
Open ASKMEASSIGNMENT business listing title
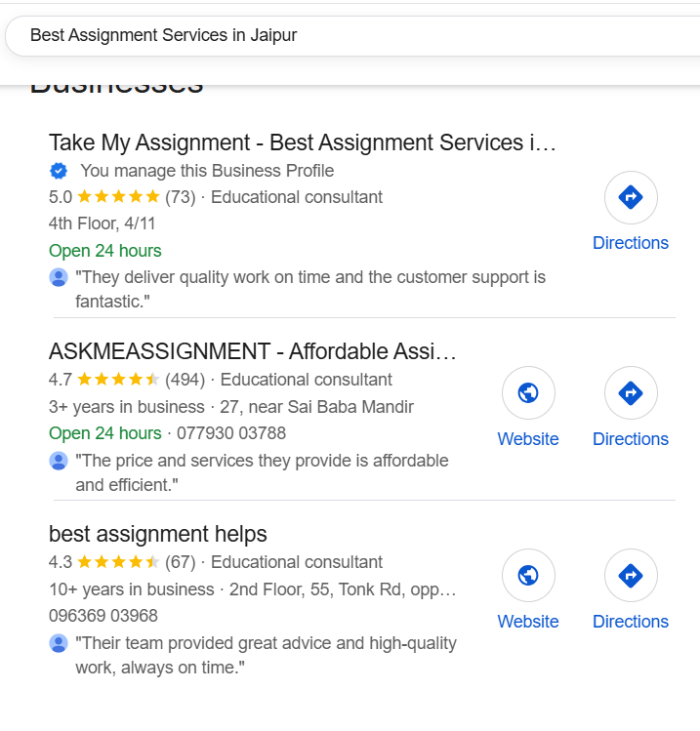pos(253,351)
